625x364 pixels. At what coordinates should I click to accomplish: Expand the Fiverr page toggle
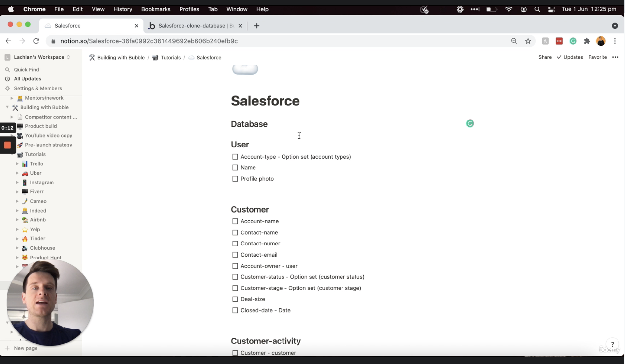point(17,192)
